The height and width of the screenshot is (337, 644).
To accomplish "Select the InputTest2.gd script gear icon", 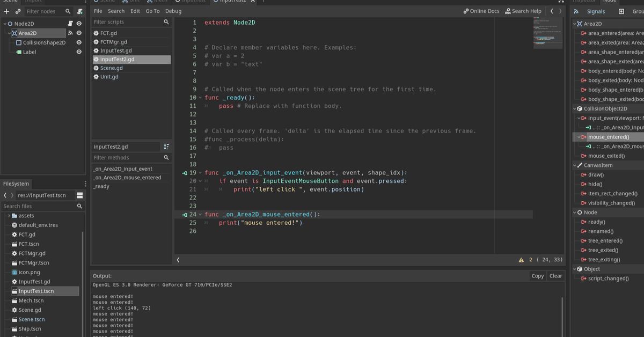I will coord(96,60).
